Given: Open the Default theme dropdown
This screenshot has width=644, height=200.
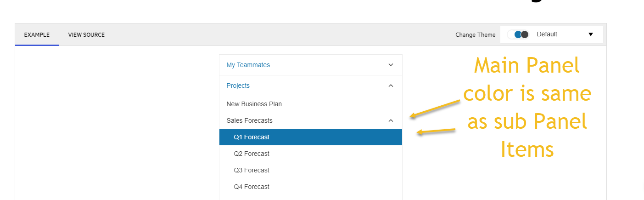Looking at the screenshot, I should point(551,34).
